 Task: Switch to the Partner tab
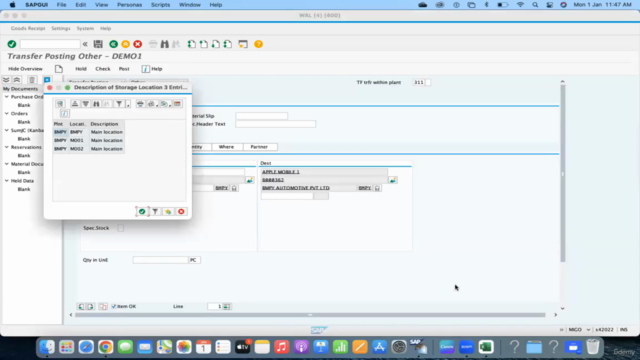click(x=259, y=147)
